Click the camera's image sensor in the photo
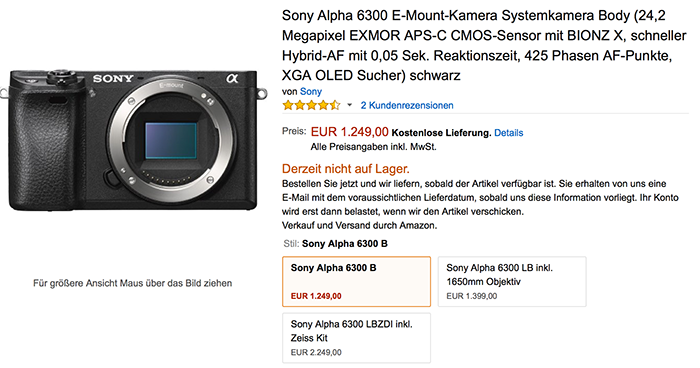 point(171,141)
